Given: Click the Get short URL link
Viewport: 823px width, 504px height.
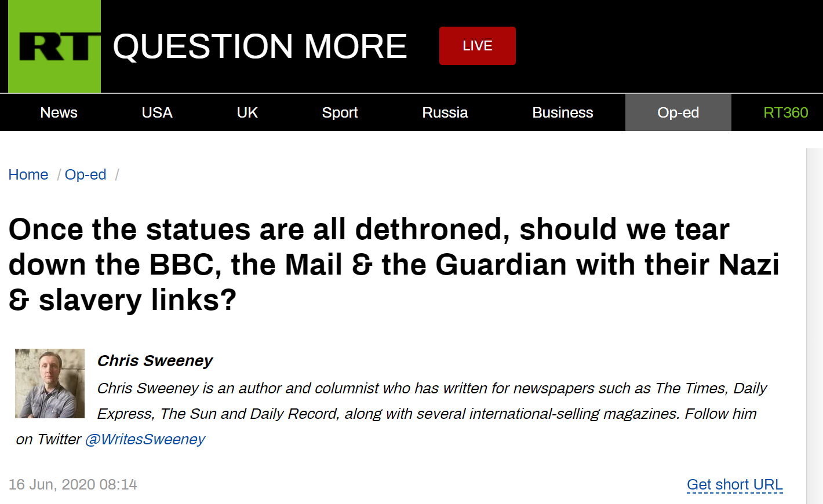Looking at the screenshot, I should [x=734, y=484].
